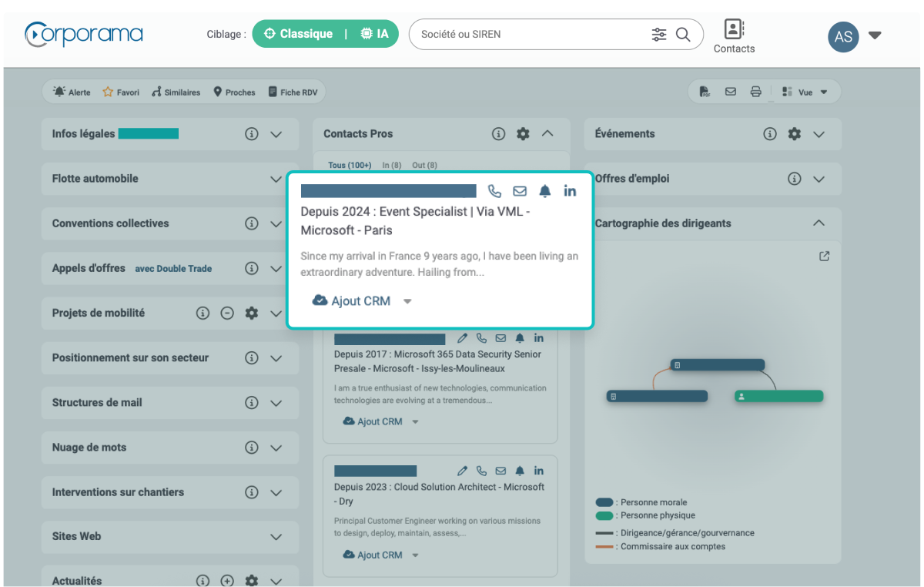Show Similaires companies
Viewport: 924px width, 587px height.
176,92
